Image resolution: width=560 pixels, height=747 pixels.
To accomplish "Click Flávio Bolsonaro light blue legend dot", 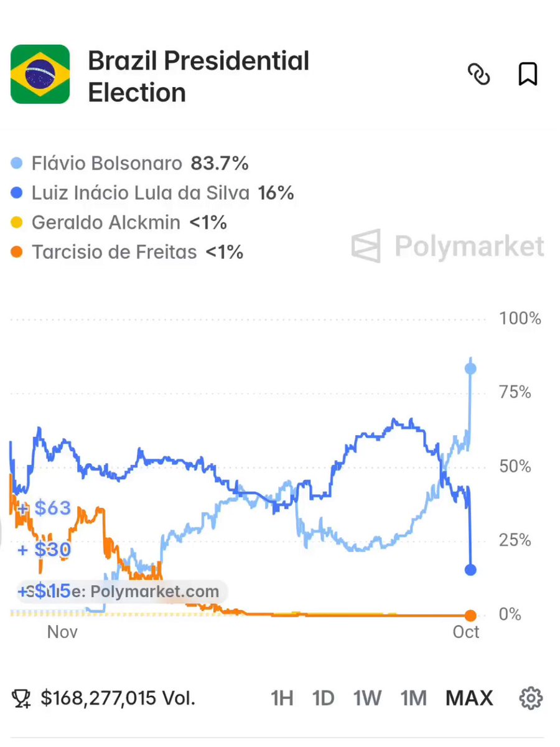I will (17, 164).
